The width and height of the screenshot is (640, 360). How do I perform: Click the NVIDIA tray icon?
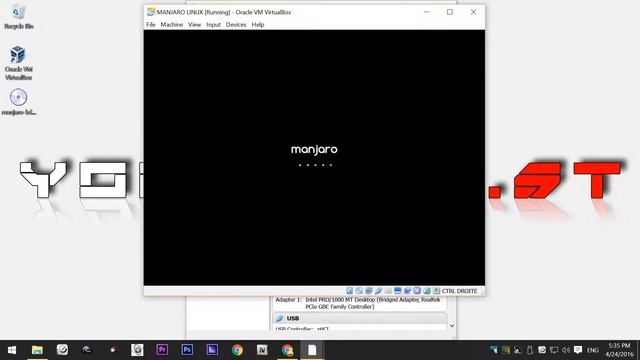pyautogui.click(x=506, y=350)
